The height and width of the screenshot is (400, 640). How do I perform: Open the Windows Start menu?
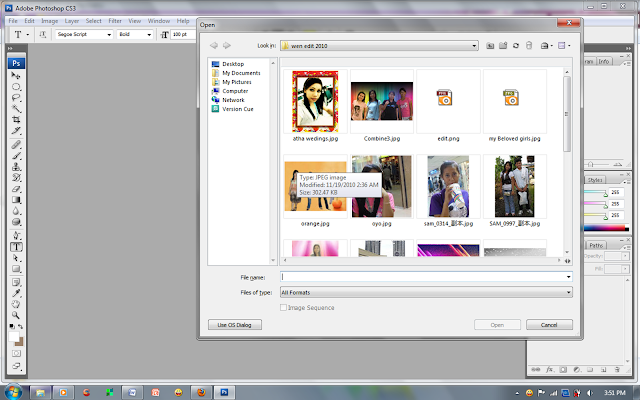pos(13,392)
